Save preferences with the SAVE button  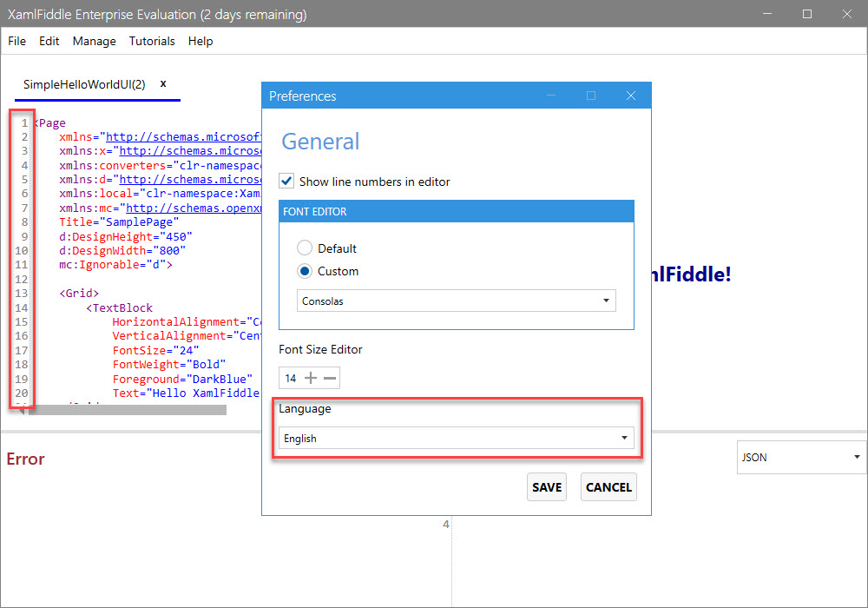(x=547, y=487)
